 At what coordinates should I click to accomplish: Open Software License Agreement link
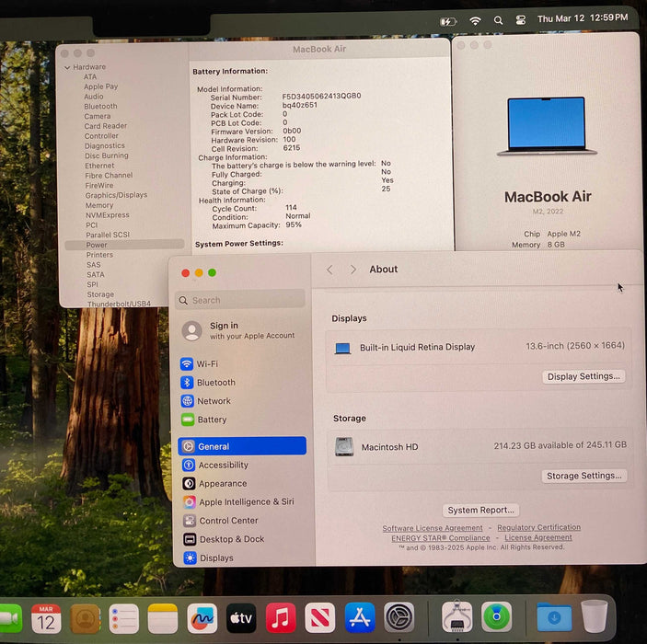432,528
